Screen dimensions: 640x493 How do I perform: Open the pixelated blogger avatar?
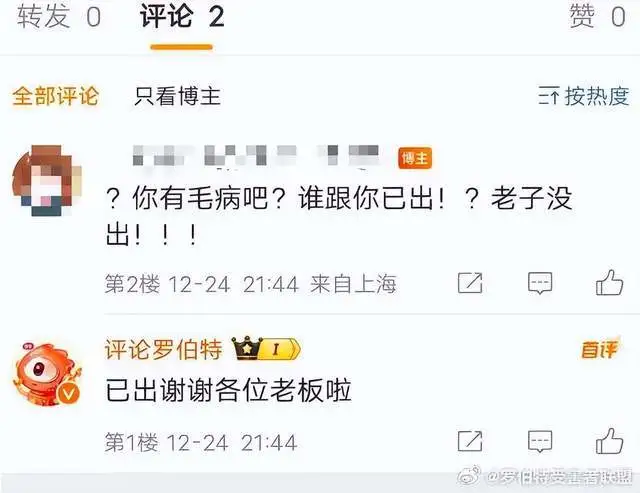47,180
